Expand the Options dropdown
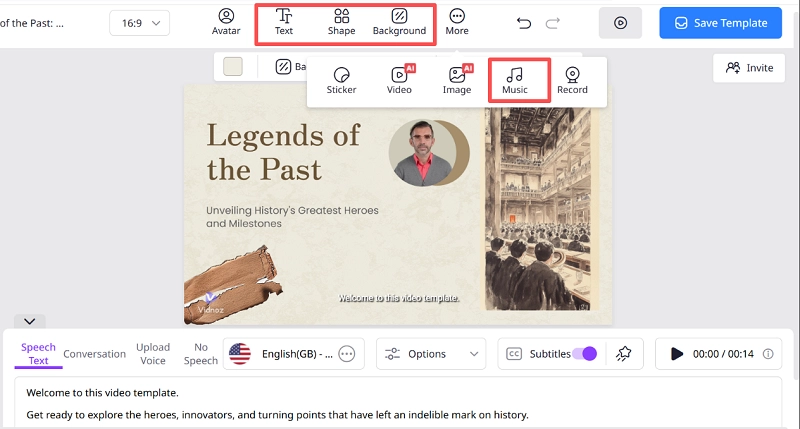This screenshot has width=800, height=429. (431, 354)
